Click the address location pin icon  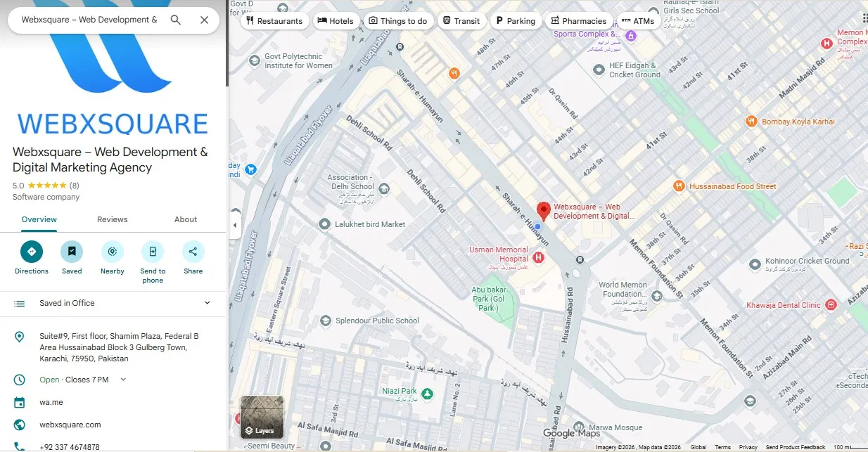[20, 337]
